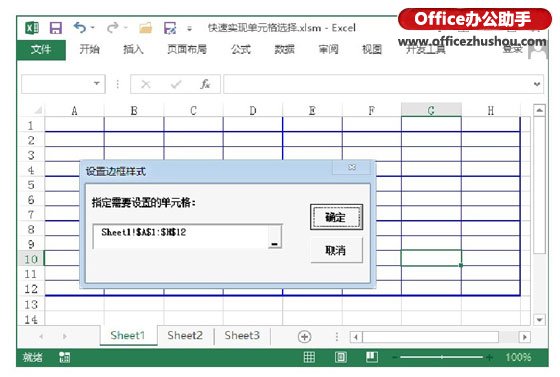Click the horizontal scrollbar left arrow
The image size is (560, 377).
[356, 337]
